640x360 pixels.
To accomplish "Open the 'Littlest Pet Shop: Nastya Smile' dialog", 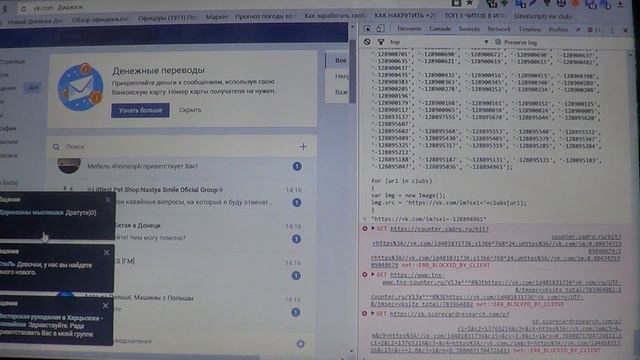I will (x=182, y=196).
